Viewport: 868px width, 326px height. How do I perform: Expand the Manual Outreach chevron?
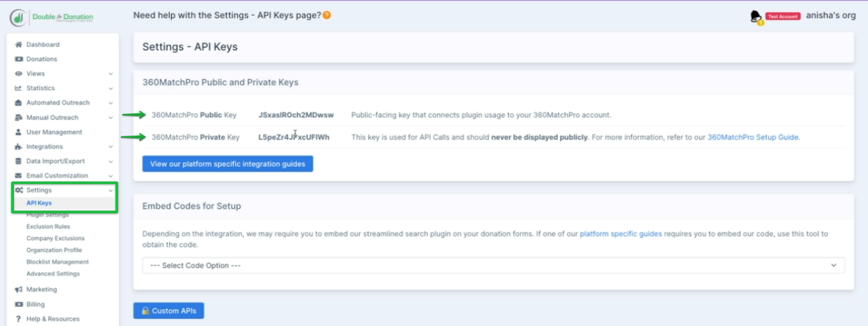111,118
